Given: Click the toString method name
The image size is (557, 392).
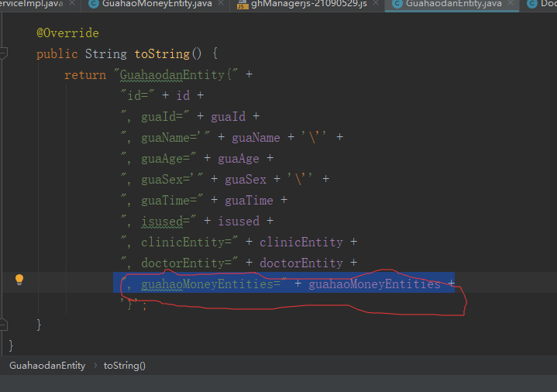Looking at the screenshot, I should click(x=162, y=54).
